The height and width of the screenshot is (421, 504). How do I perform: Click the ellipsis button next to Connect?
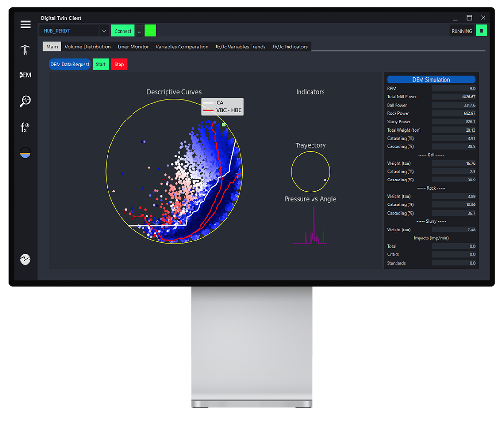[140, 31]
